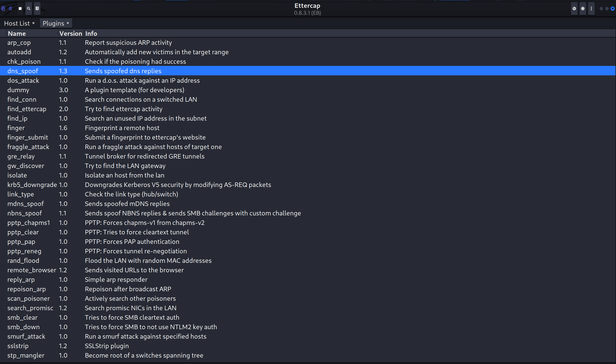Select the arp_cop plugin
This screenshot has height=364, width=616.
(x=19, y=42)
